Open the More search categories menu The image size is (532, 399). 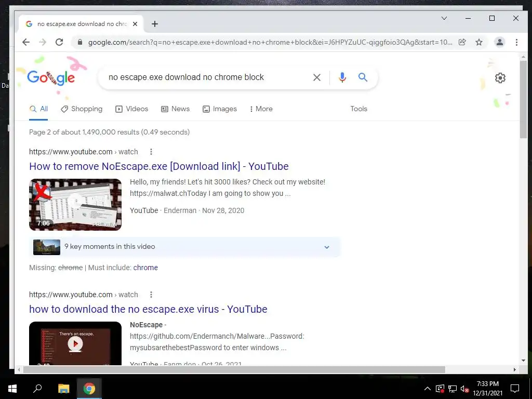point(261,109)
